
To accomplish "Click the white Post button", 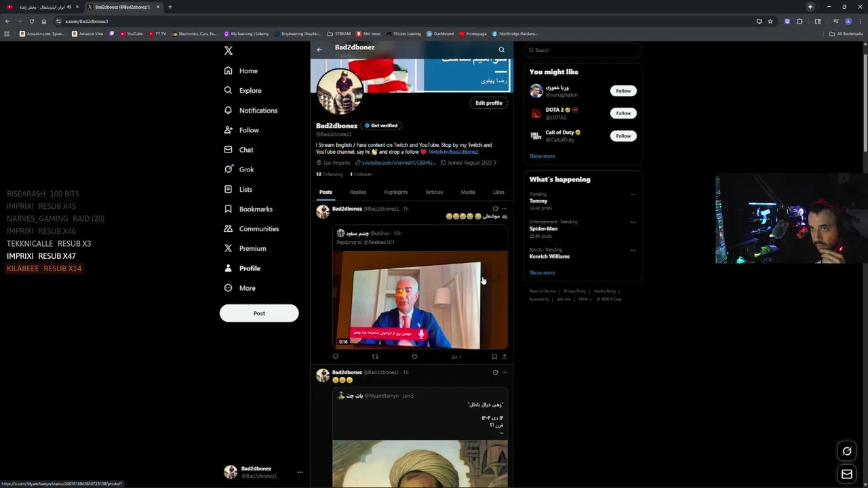I will pos(259,313).
